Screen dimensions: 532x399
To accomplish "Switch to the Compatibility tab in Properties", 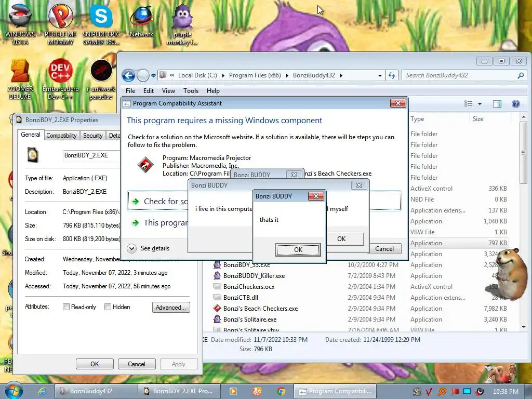I will coord(61,136).
